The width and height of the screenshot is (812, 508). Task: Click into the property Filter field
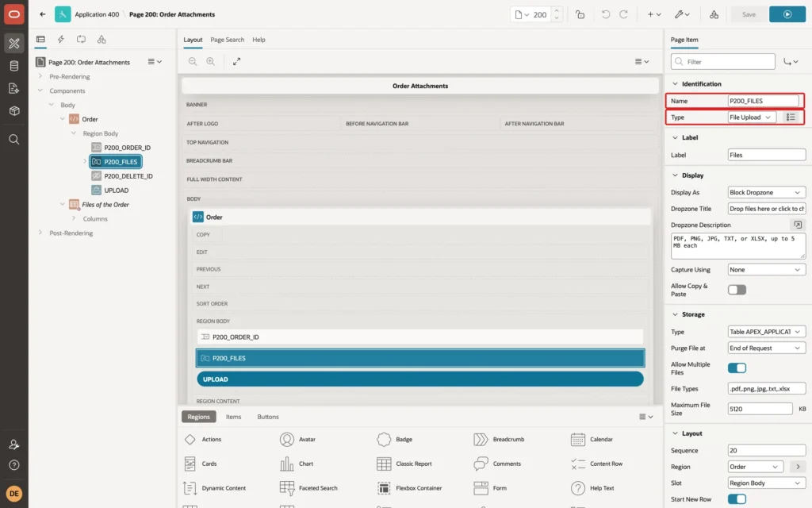coord(723,62)
